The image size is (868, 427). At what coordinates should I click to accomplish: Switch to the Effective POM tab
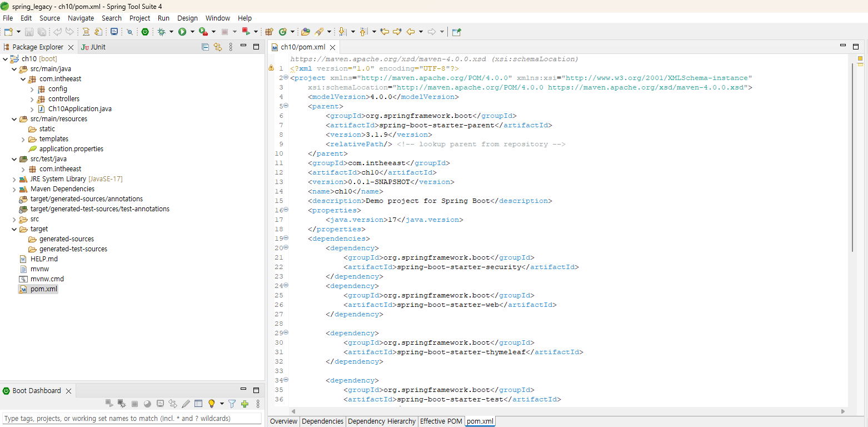(x=441, y=421)
